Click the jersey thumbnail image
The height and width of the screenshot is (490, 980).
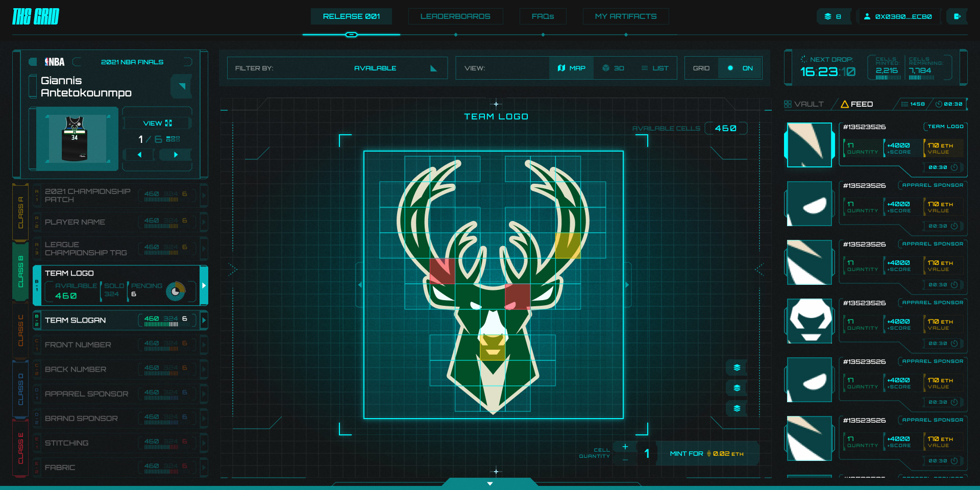(x=77, y=138)
